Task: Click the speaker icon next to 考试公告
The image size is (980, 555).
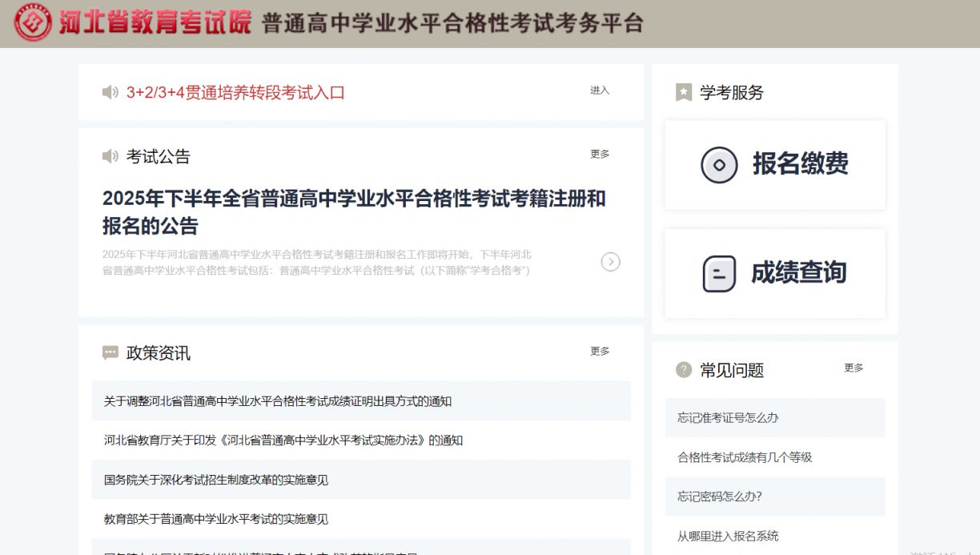Action: [110, 156]
